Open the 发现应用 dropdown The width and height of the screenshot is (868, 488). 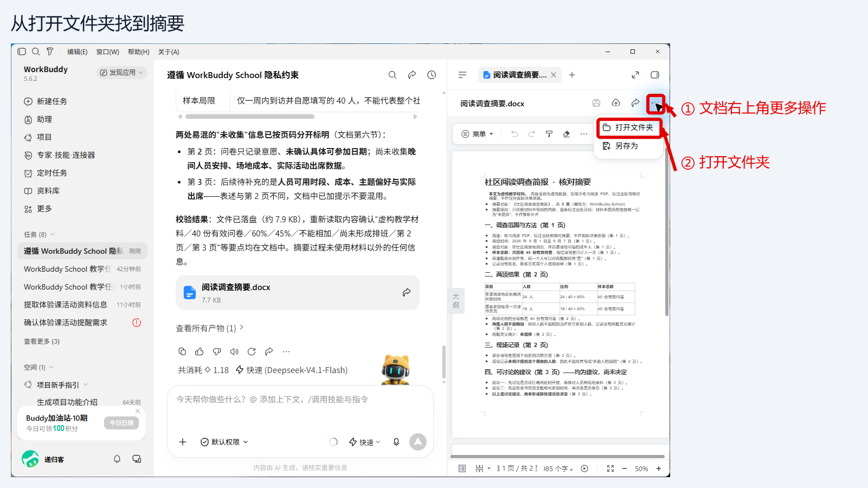tap(122, 72)
